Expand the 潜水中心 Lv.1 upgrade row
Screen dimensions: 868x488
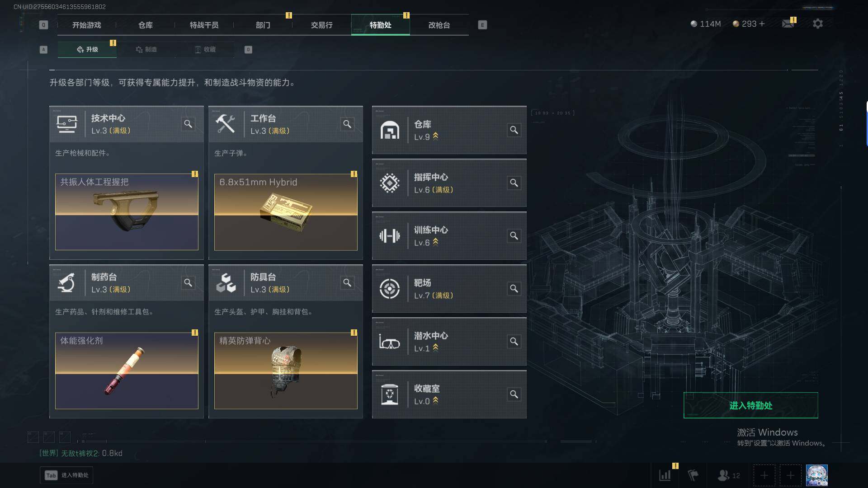click(x=449, y=342)
